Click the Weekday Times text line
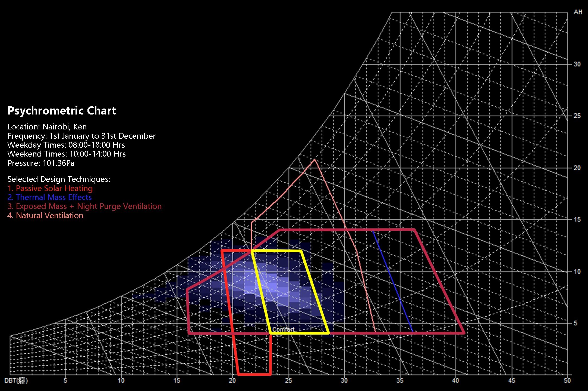This screenshot has height=391, width=588. click(66, 145)
